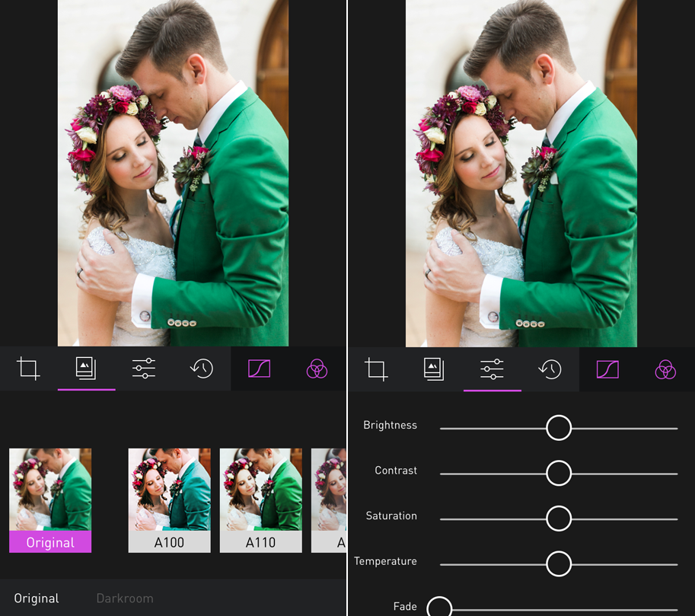Switch to the Darkroom filter tab
Screen dimensions: 695x616
pyautogui.click(x=125, y=598)
